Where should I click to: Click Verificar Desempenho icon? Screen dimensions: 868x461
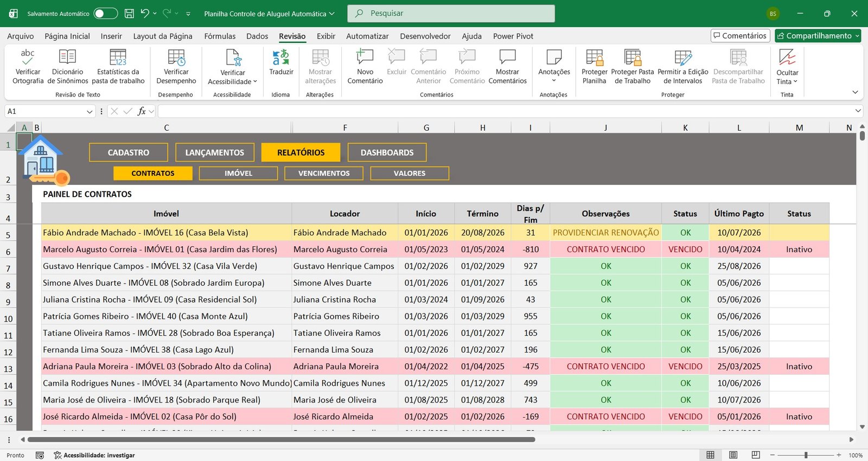coord(176,57)
